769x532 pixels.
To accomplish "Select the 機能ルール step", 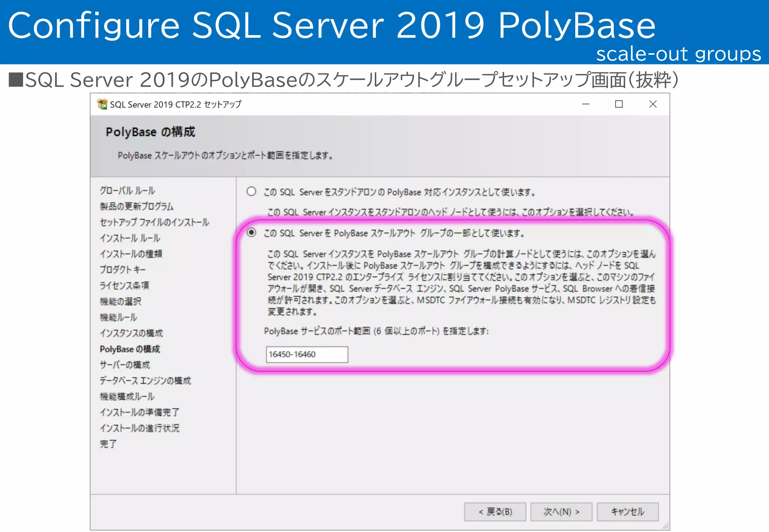I will click(x=118, y=317).
